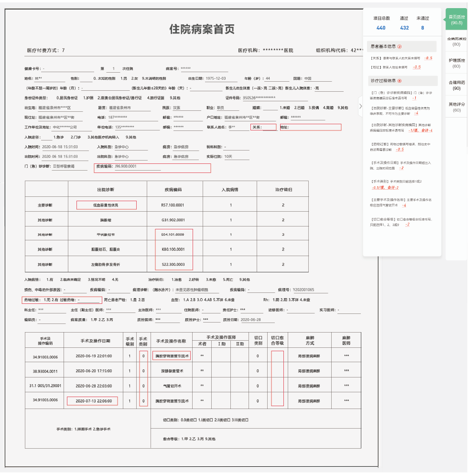Click the 病理诊断 value 未查见恶性肿瘤细胞
The height and width of the screenshot is (474, 476).
point(192,290)
